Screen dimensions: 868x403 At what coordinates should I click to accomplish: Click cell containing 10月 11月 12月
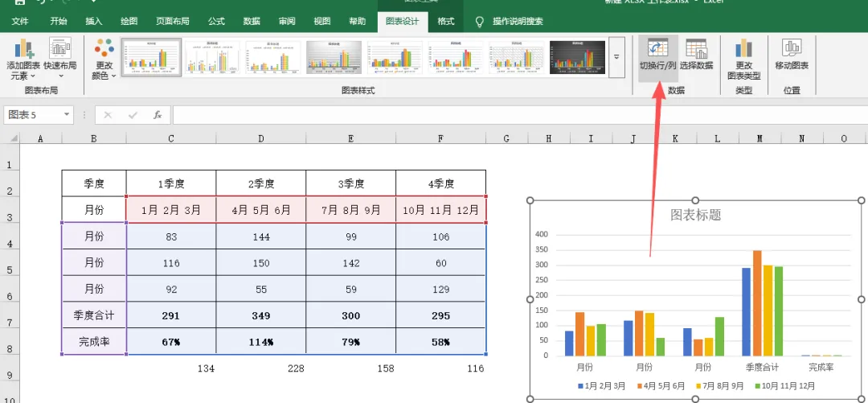[x=441, y=210]
